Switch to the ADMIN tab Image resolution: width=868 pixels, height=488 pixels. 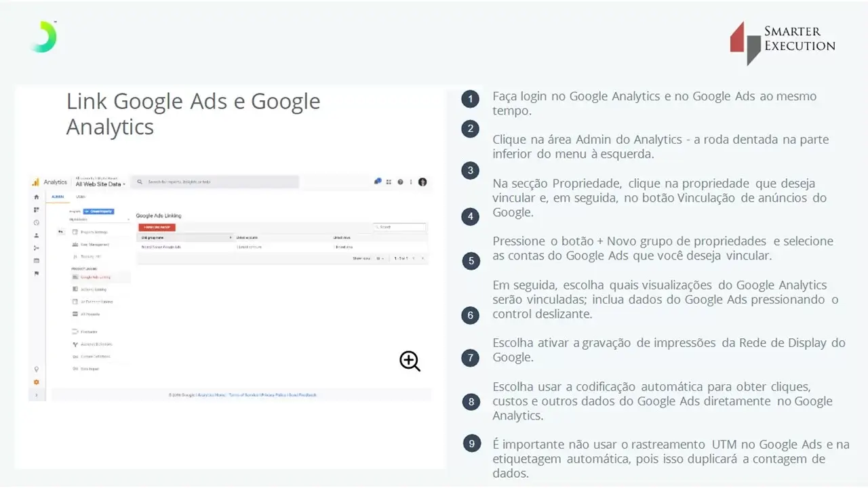point(58,197)
